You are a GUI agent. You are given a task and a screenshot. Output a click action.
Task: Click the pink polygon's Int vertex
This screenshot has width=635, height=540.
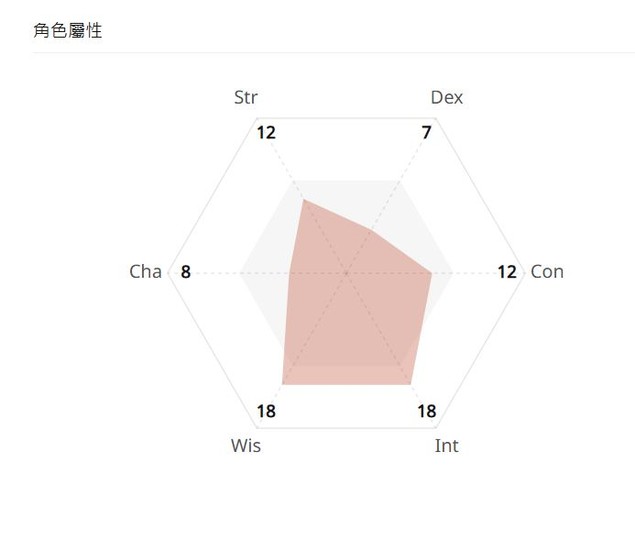coord(411,384)
